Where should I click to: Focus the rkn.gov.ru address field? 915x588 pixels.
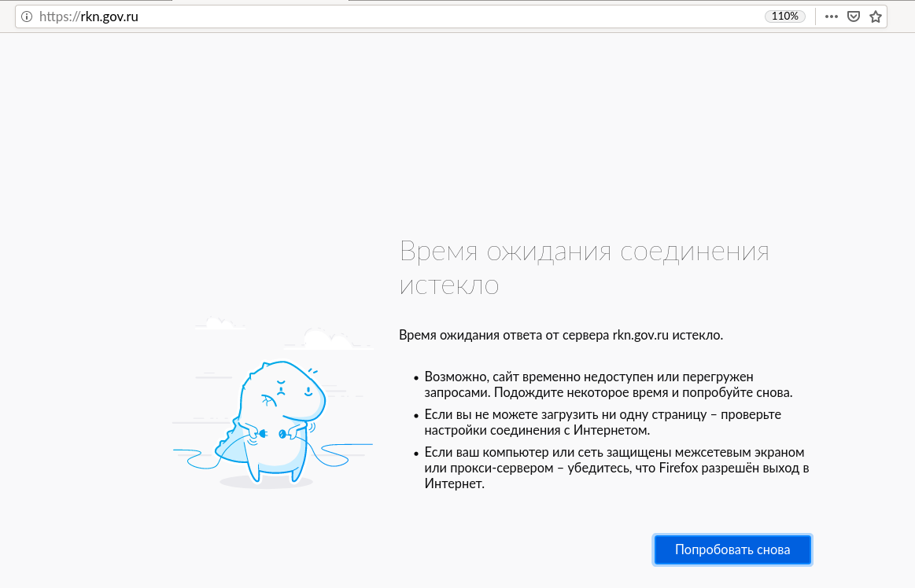[x=393, y=16]
